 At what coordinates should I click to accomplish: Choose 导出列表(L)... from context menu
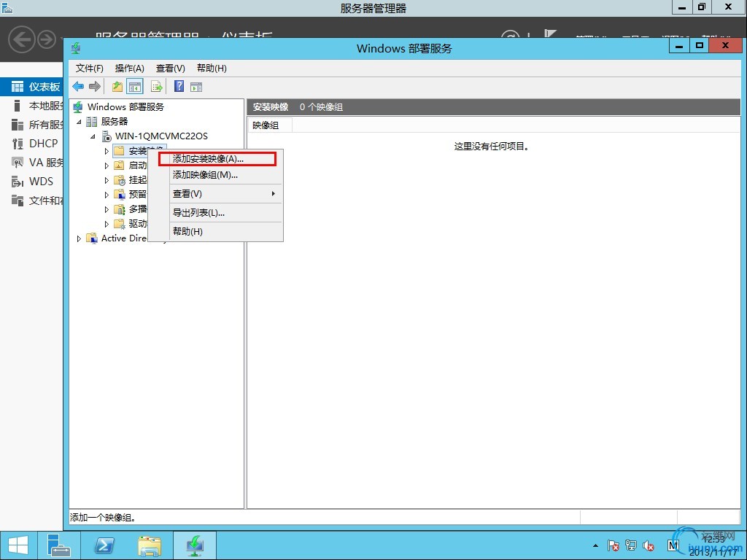pos(216,213)
